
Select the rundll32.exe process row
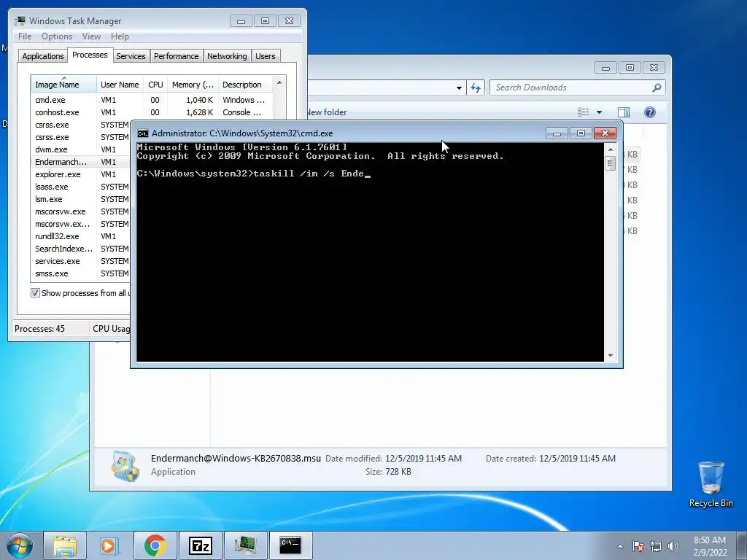(x=80, y=236)
